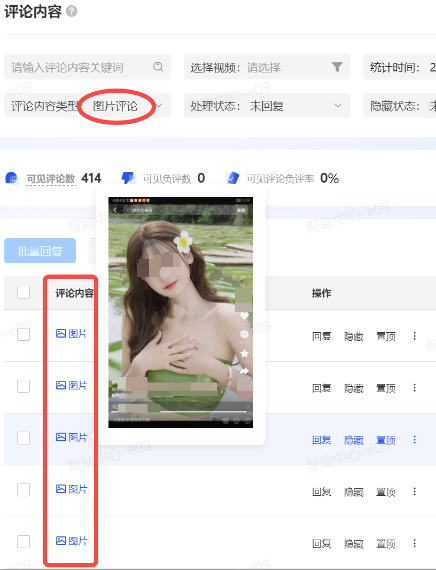Open the 选择视频 dropdown
The width and height of the screenshot is (436, 570).
[x=267, y=67]
